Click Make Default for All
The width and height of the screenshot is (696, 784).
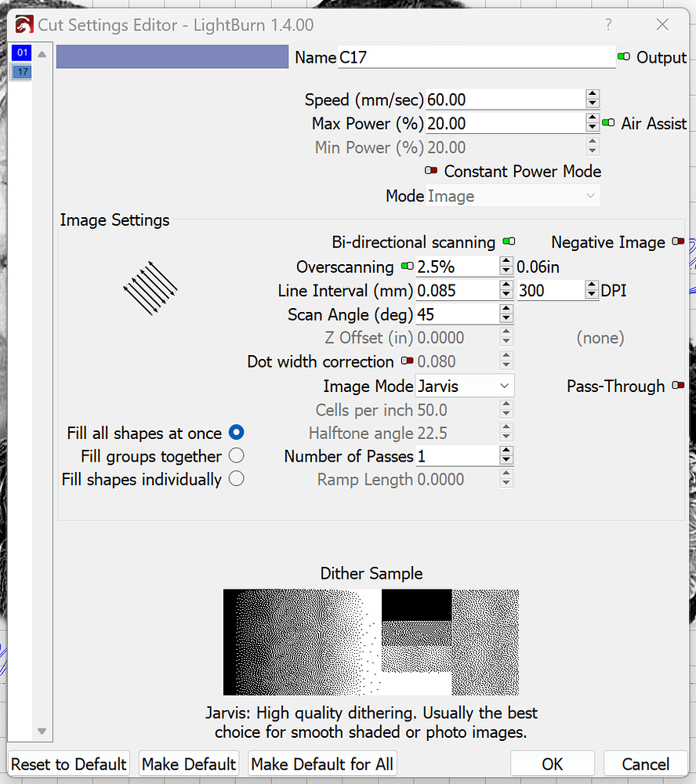click(x=322, y=764)
